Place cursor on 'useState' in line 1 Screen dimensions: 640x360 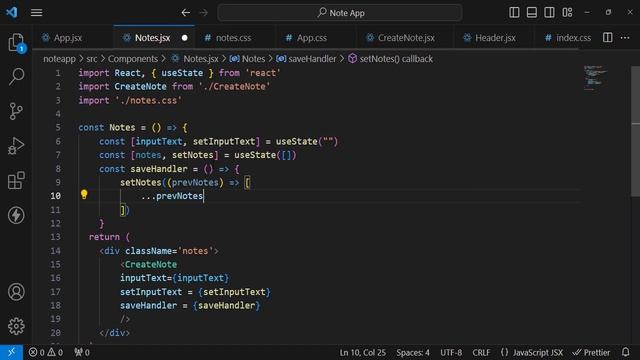pyautogui.click(x=182, y=73)
